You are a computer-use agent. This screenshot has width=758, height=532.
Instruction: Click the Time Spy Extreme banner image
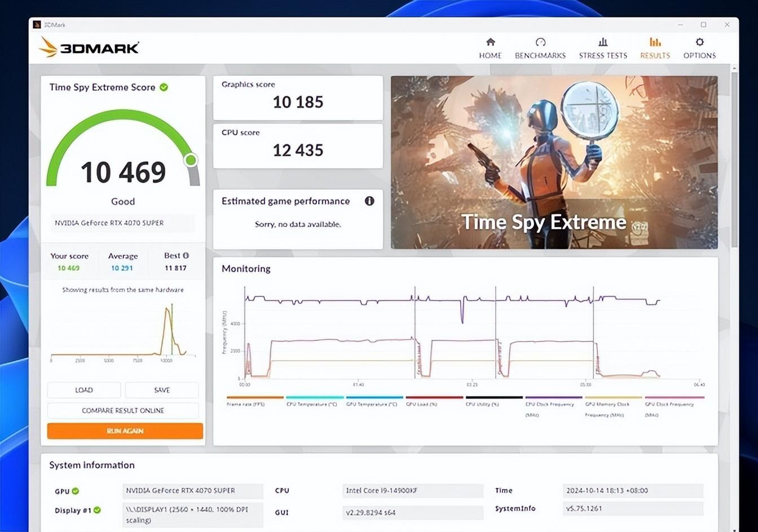554,162
